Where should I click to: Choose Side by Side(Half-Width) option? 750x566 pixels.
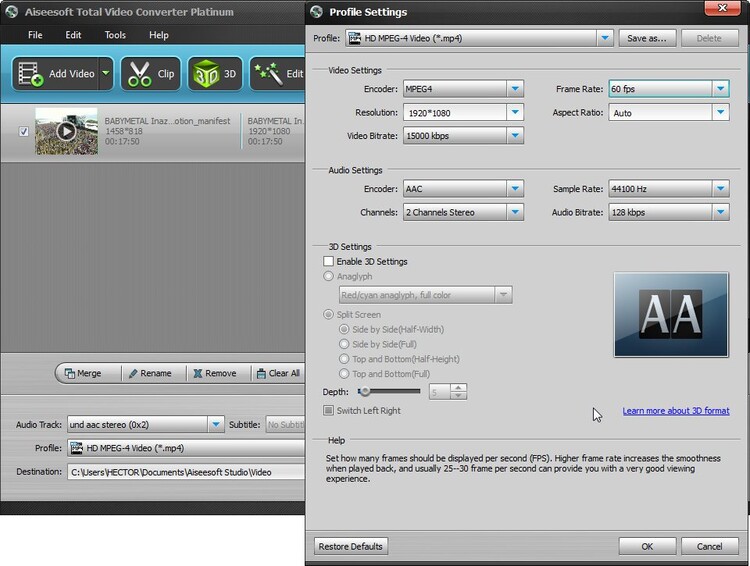pos(344,329)
